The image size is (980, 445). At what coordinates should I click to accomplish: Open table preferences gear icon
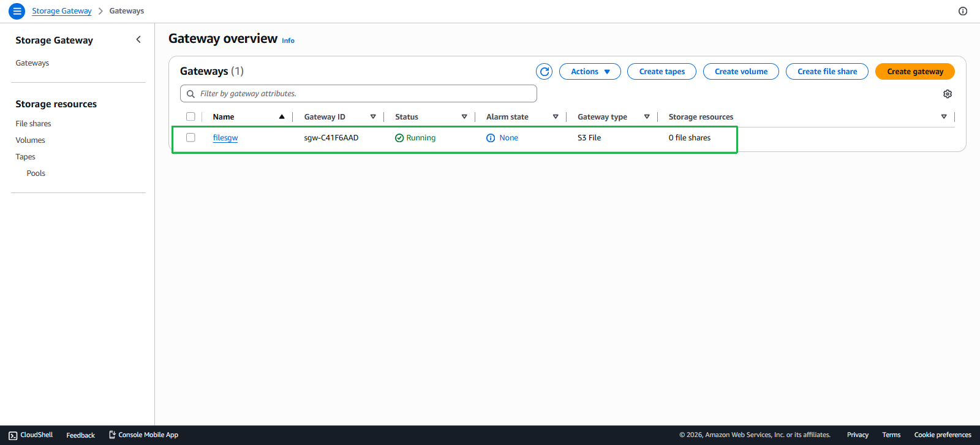pos(948,94)
